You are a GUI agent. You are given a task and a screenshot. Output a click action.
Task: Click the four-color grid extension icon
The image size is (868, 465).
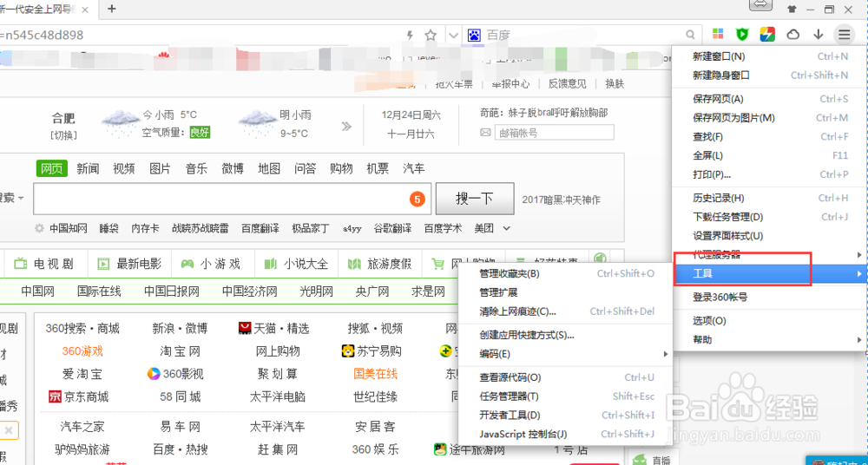pos(718,35)
